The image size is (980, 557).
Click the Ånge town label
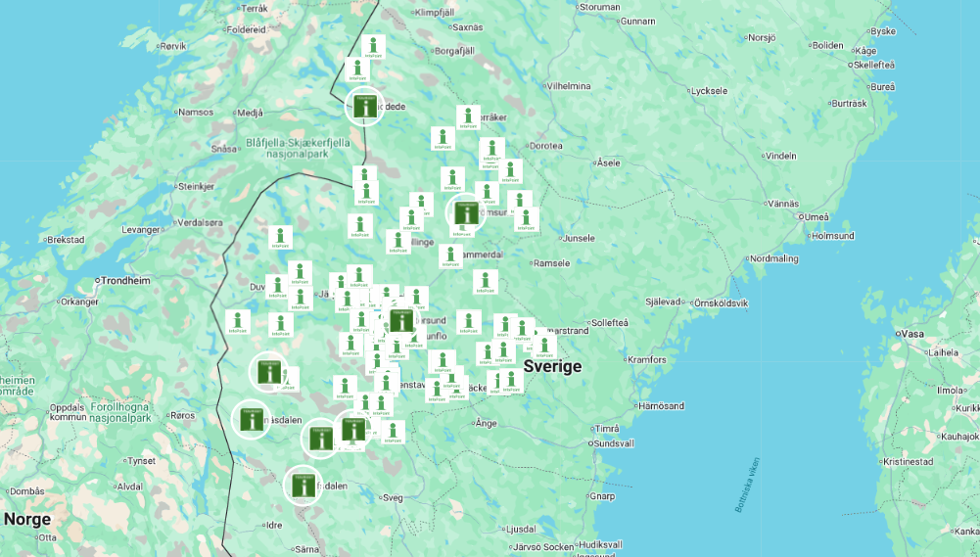(x=487, y=423)
